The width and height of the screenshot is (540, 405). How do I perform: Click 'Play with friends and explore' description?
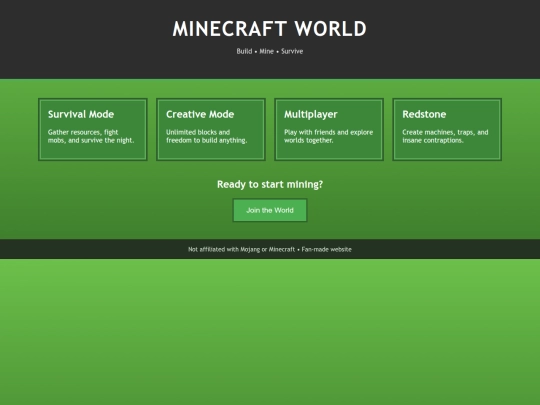(x=329, y=136)
